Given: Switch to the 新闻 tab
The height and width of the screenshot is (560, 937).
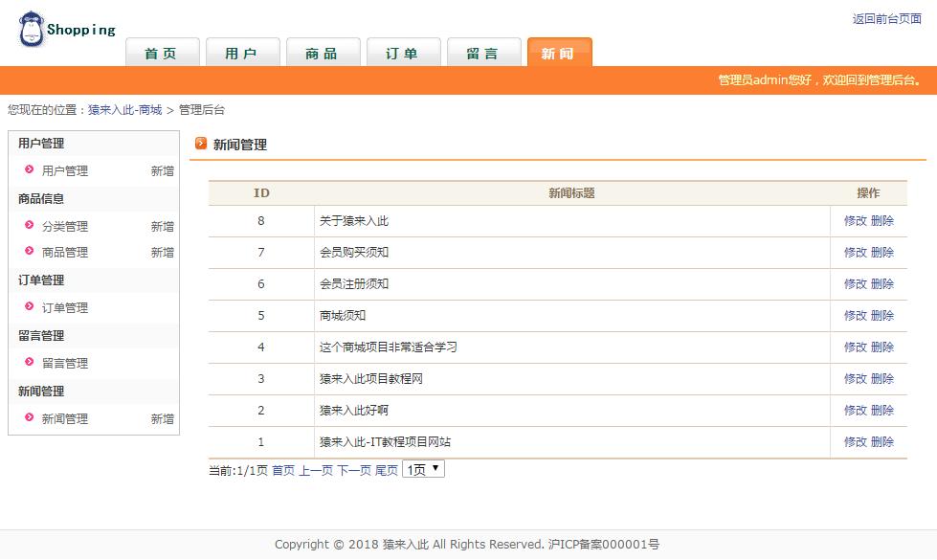Looking at the screenshot, I should (x=560, y=55).
